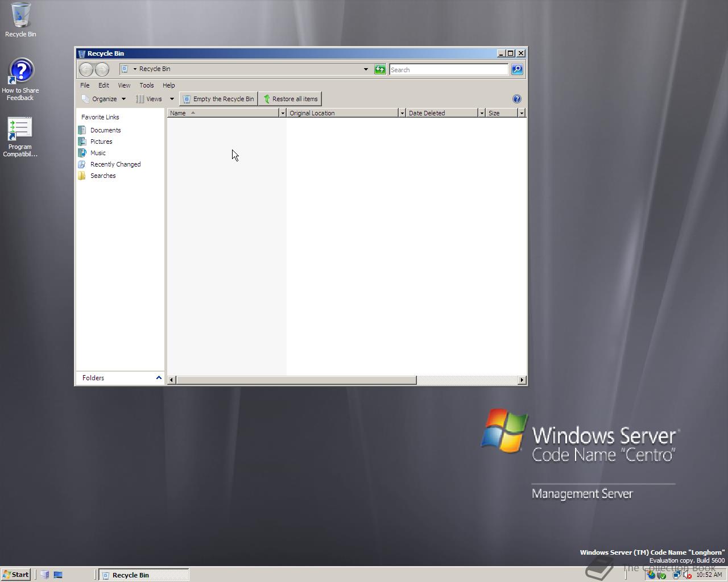Open the Tools menu

point(147,85)
